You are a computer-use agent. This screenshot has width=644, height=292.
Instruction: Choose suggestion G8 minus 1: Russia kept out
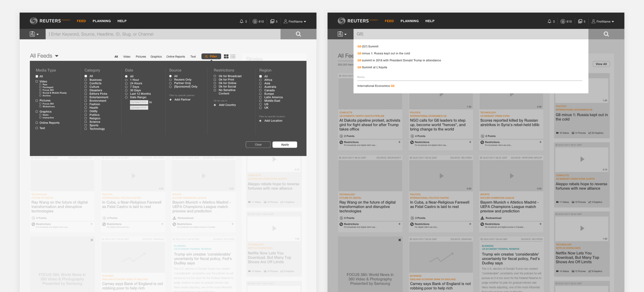click(384, 53)
